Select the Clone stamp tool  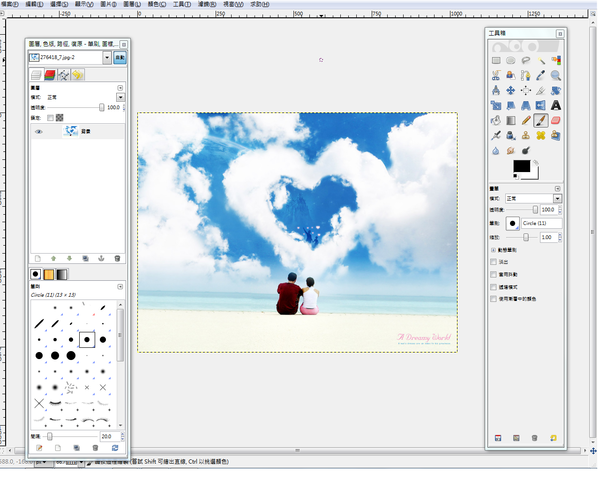(526, 135)
